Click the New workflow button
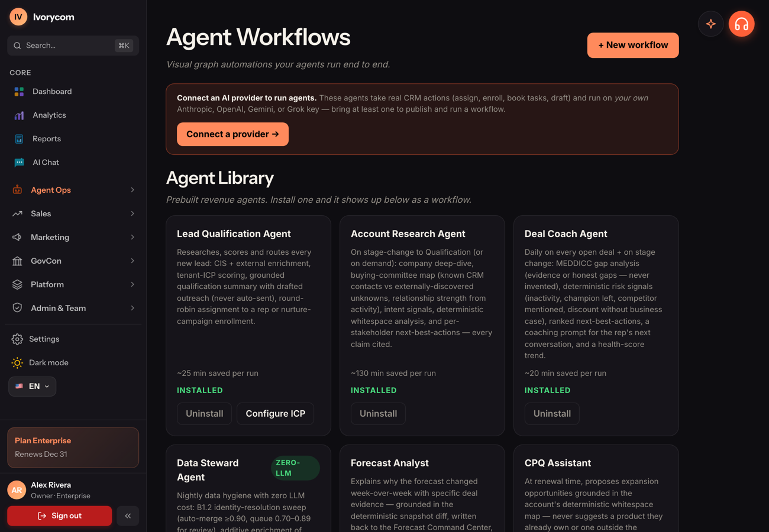The width and height of the screenshot is (769, 532). pyautogui.click(x=633, y=46)
